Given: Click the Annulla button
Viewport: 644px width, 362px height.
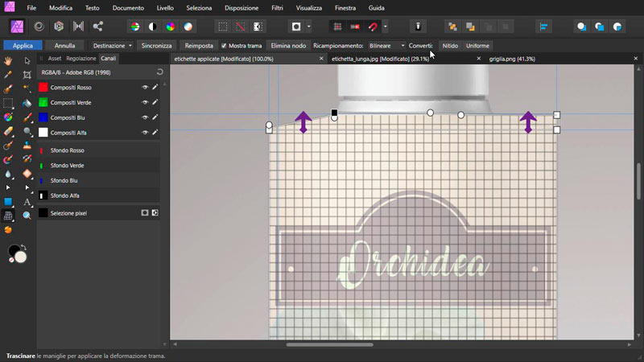Looking at the screenshot, I should [x=64, y=46].
